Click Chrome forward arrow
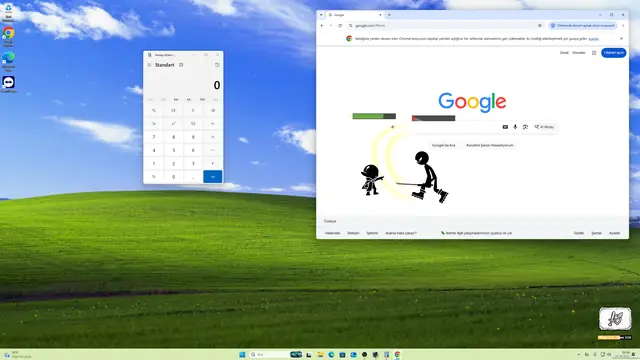Screen dimensions: 640x360 331,25
